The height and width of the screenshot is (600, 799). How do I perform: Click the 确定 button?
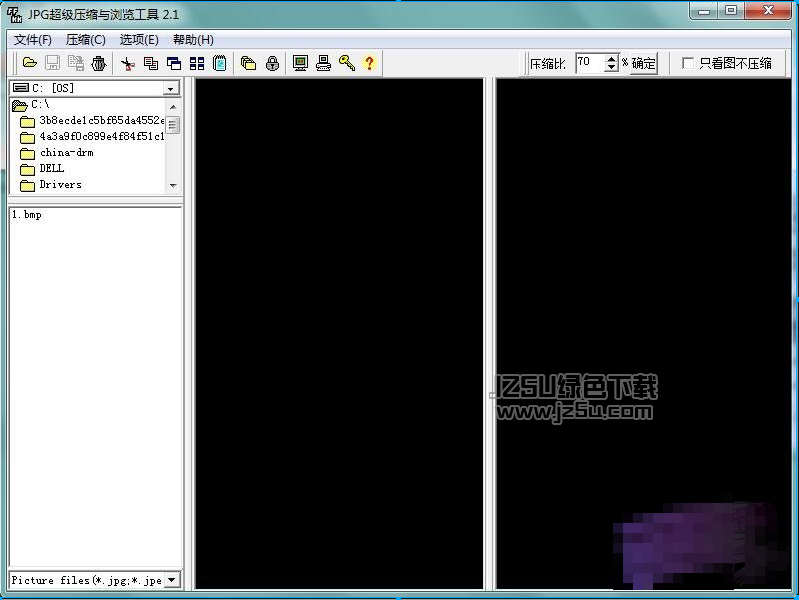tap(643, 63)
